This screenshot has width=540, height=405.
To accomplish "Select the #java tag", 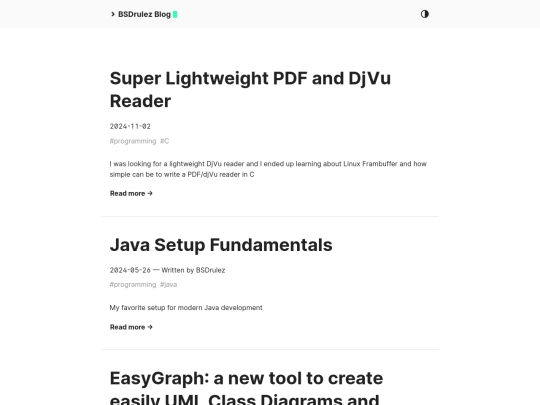I will point(169,285).
